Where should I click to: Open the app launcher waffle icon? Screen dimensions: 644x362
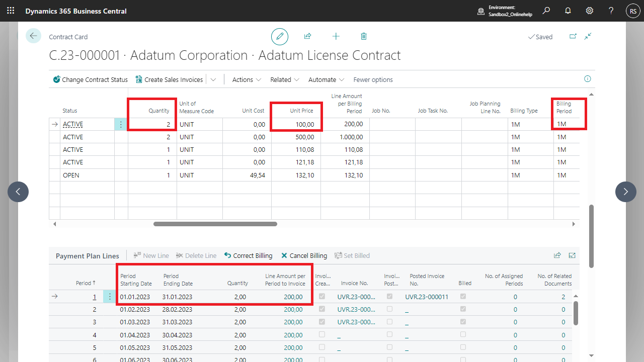tap(11, 11)
